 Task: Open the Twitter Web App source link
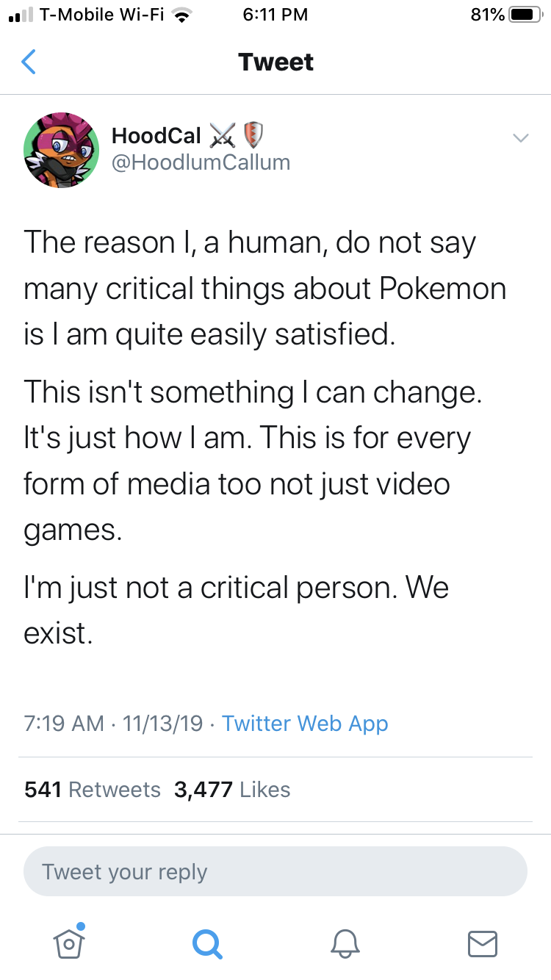[305, 724]
